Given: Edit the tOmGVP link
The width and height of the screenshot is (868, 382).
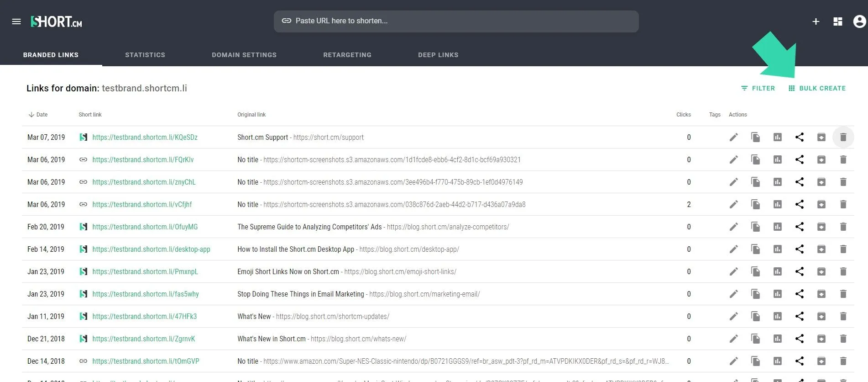Looking at the screenshot, I should (734, 361).
